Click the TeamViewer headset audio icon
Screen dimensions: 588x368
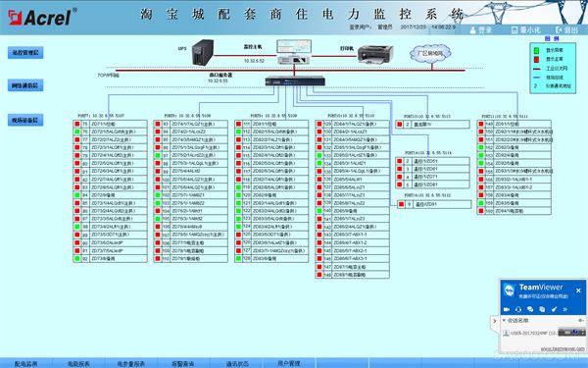point(518,309)
